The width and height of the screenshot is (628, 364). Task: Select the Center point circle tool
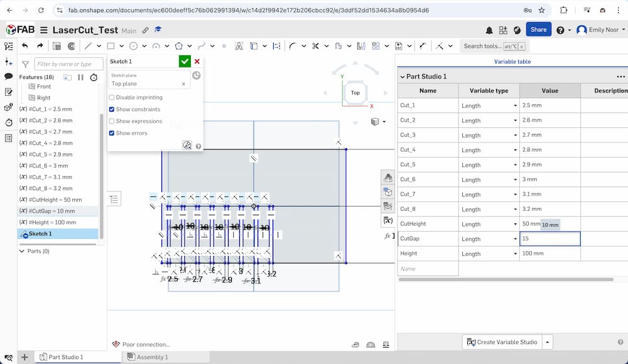click(133, 46)
